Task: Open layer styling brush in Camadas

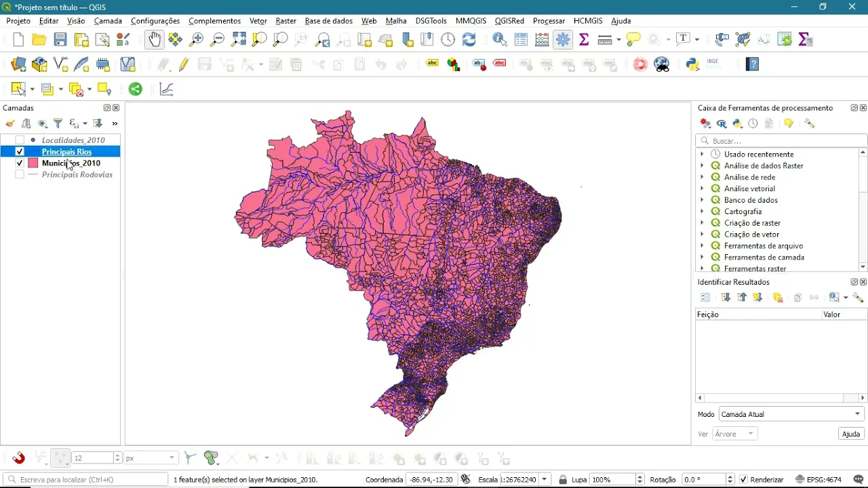Action: pyautogui.click(x=10, y=123)
